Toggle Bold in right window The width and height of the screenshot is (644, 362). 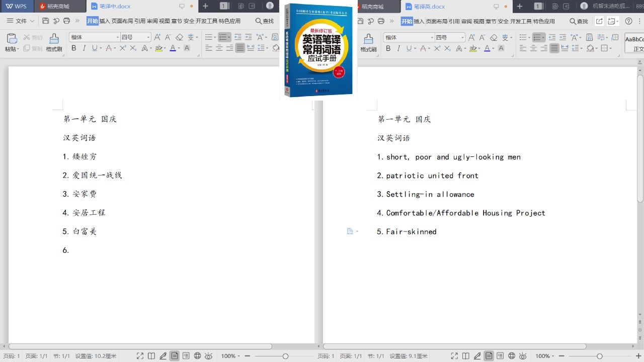[388, 48]
